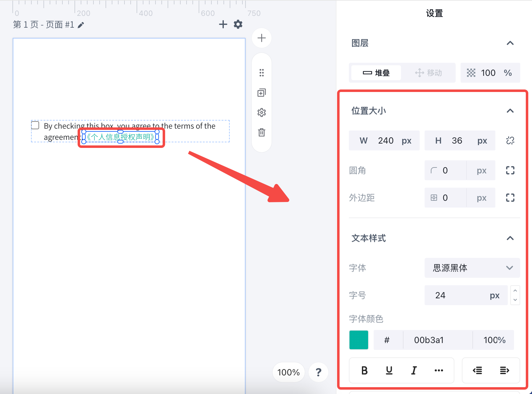Edit the 外边距 margin value

click(x=446, y=198)
